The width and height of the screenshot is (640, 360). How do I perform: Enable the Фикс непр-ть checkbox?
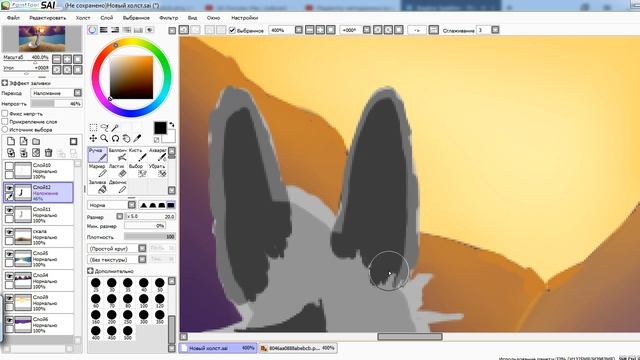pos(5,113)
